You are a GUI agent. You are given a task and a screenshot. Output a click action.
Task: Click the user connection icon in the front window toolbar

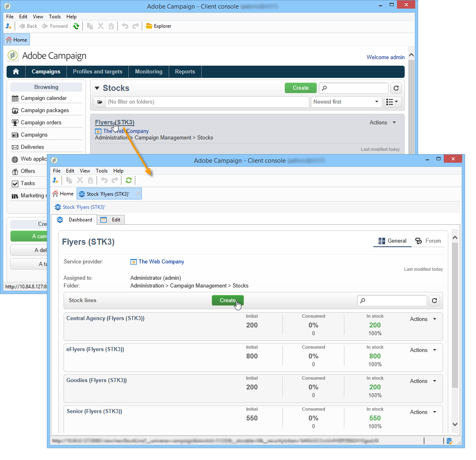[55, 180]
